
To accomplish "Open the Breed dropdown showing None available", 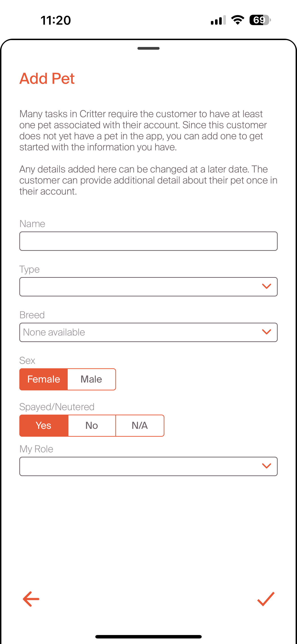I will click(x=140, y=332).
